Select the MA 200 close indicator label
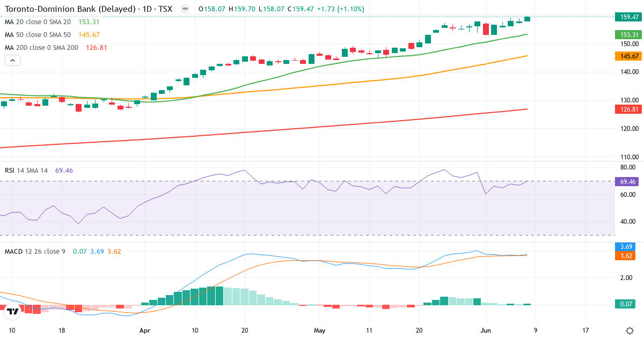Viewport: 644px width, 338px height. coord(41,48)
